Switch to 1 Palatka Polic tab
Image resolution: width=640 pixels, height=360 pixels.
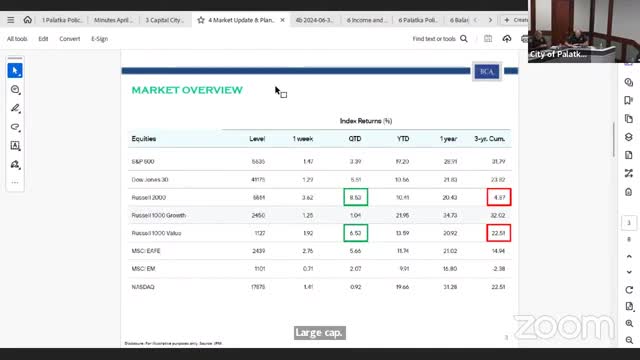(62, 20)
